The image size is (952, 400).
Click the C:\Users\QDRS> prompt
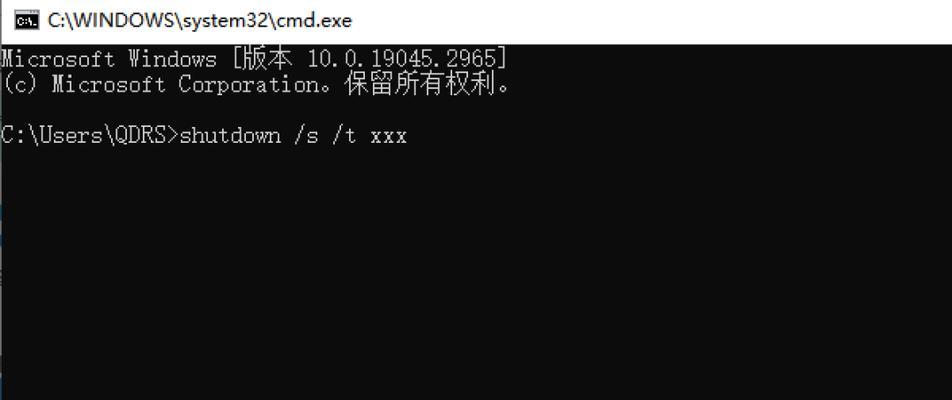click(90, 135)
